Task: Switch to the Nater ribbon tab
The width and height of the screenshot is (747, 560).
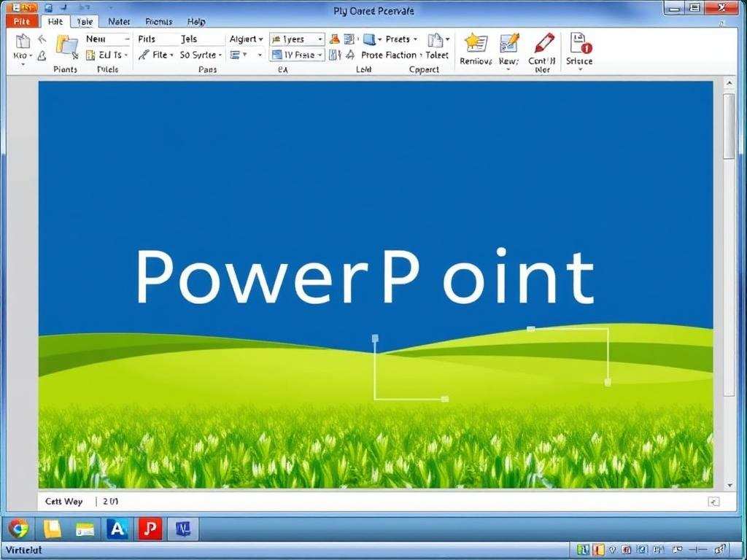Action: (x=119, y=22)
